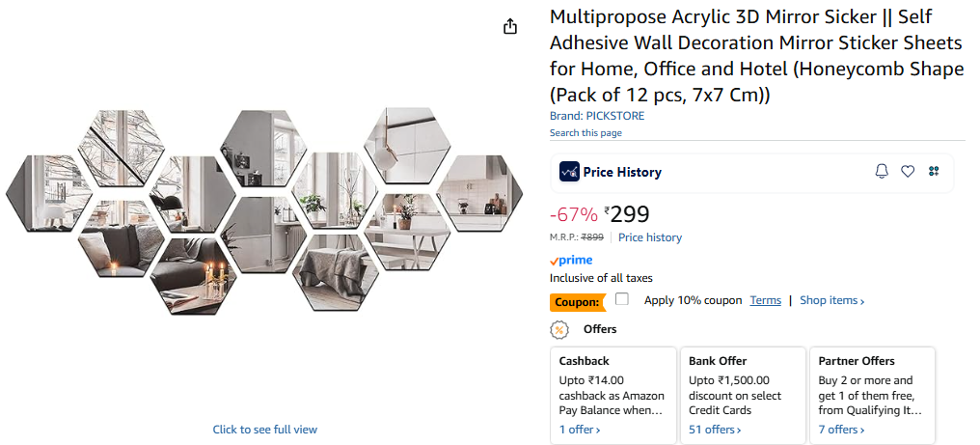Click the Search this page link
This screenshot has width=980, height=445.
coord(585,132)
